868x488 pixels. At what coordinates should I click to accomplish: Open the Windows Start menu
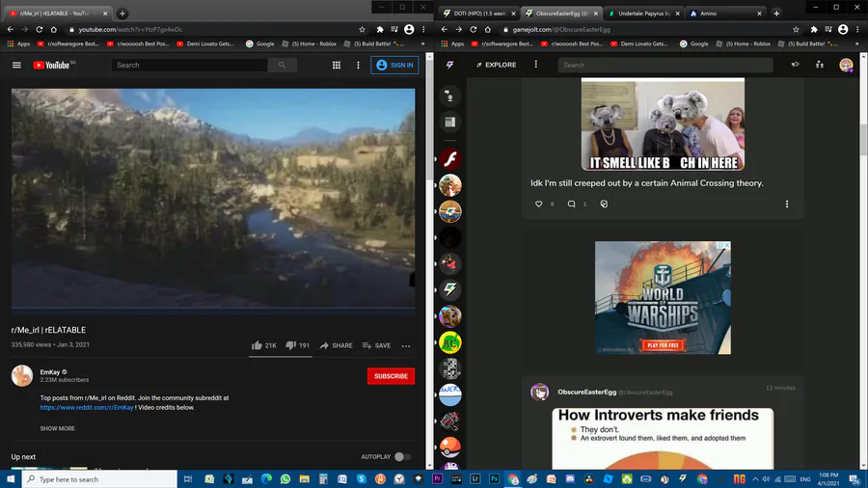click(x=11, y=479)
